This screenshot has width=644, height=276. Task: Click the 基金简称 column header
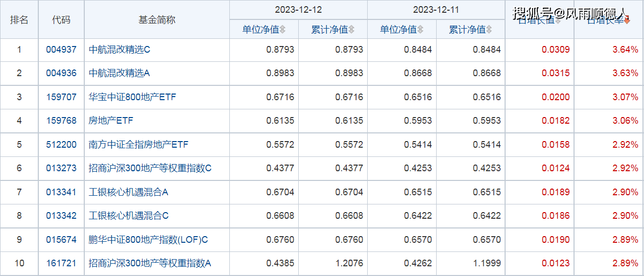tap(157, 20)
